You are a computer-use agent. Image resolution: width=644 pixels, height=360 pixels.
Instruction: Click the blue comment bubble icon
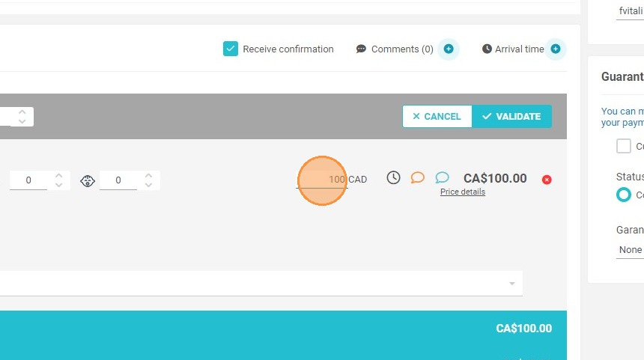pyautogui.click(x=442, y=177)
